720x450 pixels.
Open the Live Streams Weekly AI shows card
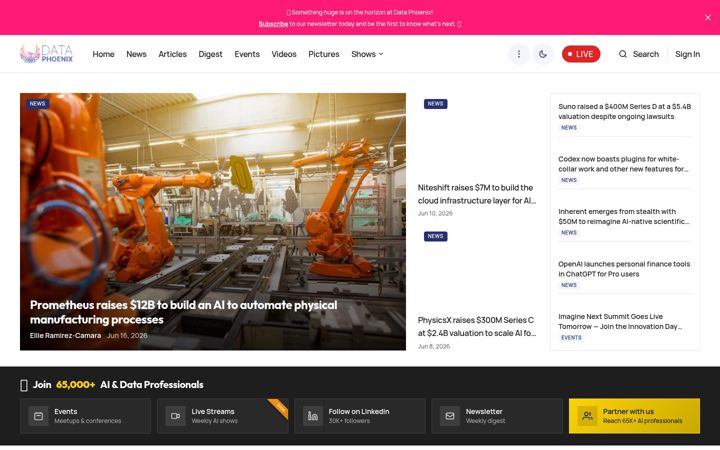tap(223, 416)
